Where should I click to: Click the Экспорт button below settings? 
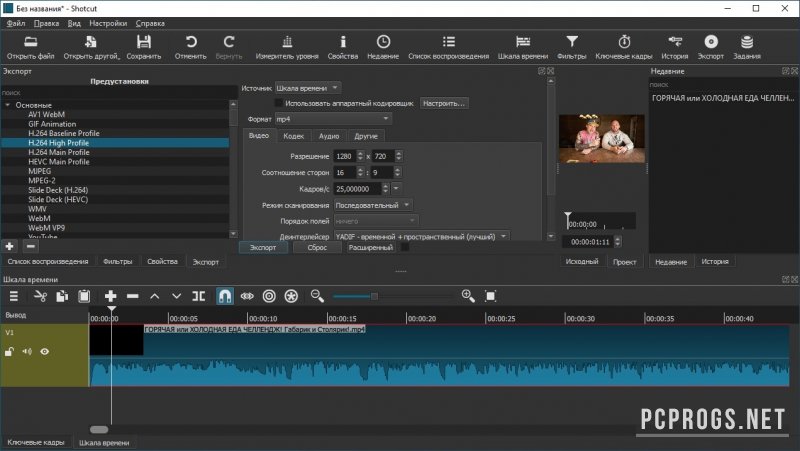(263, 247)
